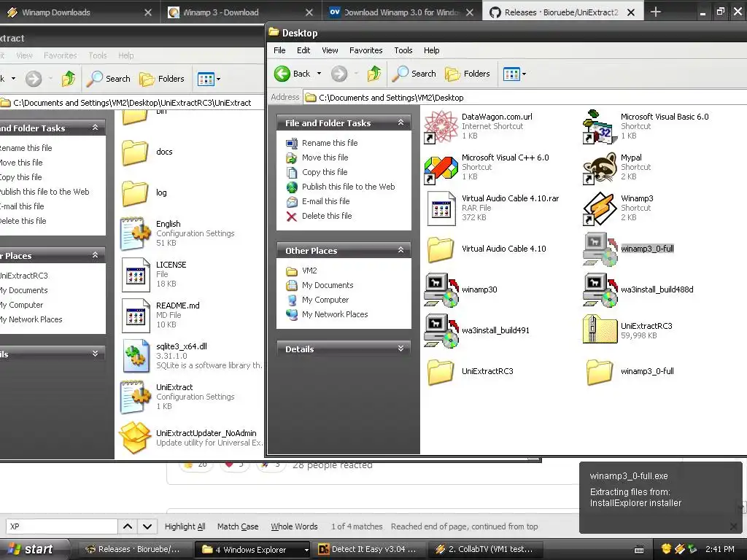Click E-mail this file in Desktop window

[x=325, y=201]
